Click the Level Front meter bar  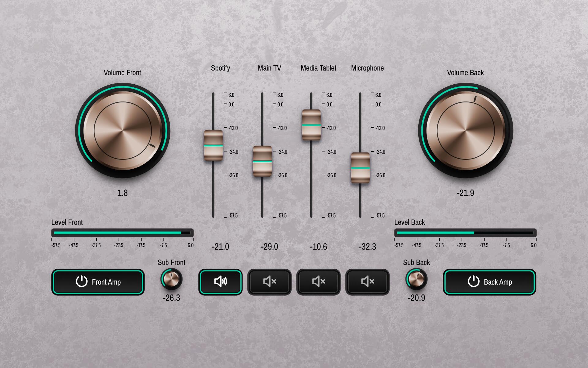[x=122, y=233]
